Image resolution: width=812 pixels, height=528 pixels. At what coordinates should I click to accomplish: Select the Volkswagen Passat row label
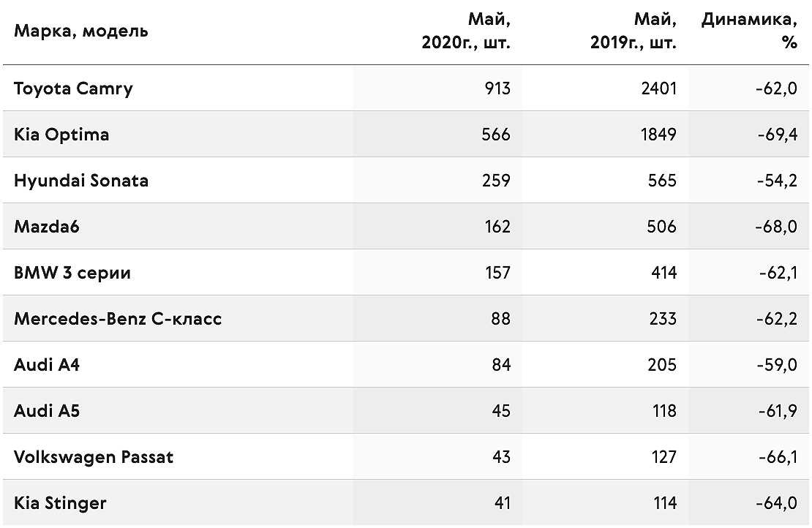pyautogui.click(x=94, y=457)
